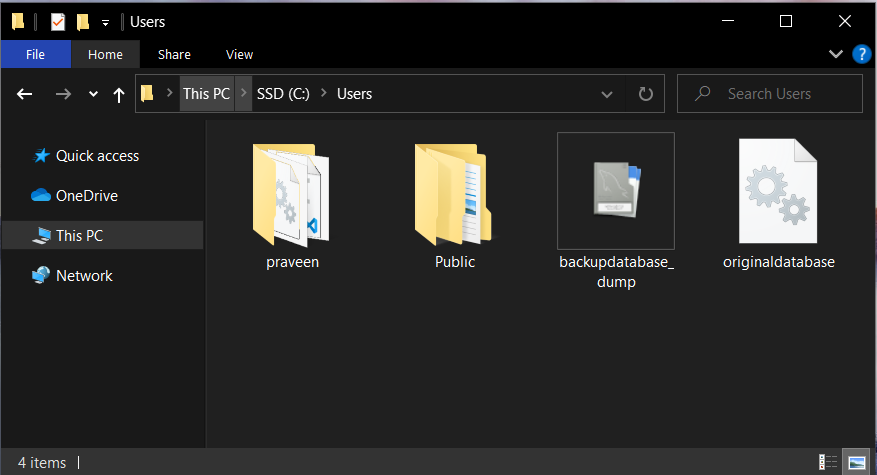Screen dimensions: 877x475
Task: Maximize the Users window
Action: click(x=786, y=21)
